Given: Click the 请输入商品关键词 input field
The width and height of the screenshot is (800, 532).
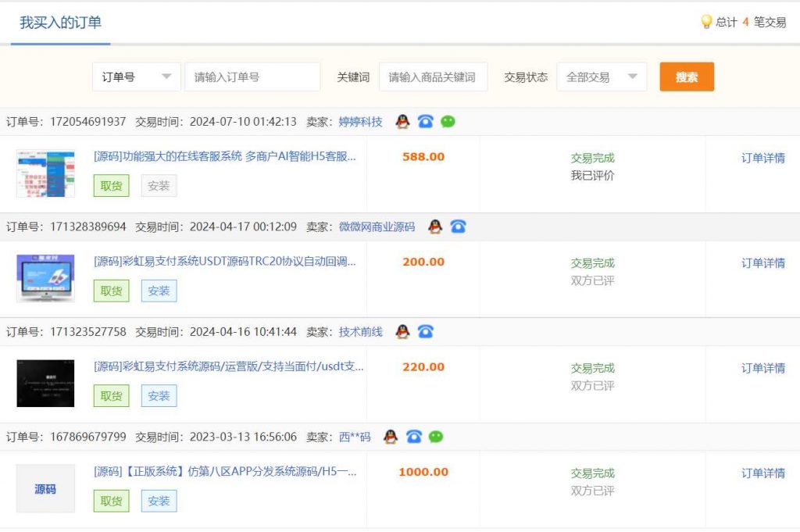Looking at the screenshot, I should coord(433,77).
